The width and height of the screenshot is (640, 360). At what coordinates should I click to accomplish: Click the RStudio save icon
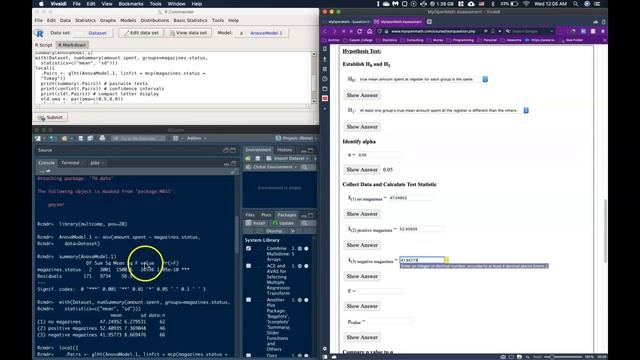coord(81,138)
